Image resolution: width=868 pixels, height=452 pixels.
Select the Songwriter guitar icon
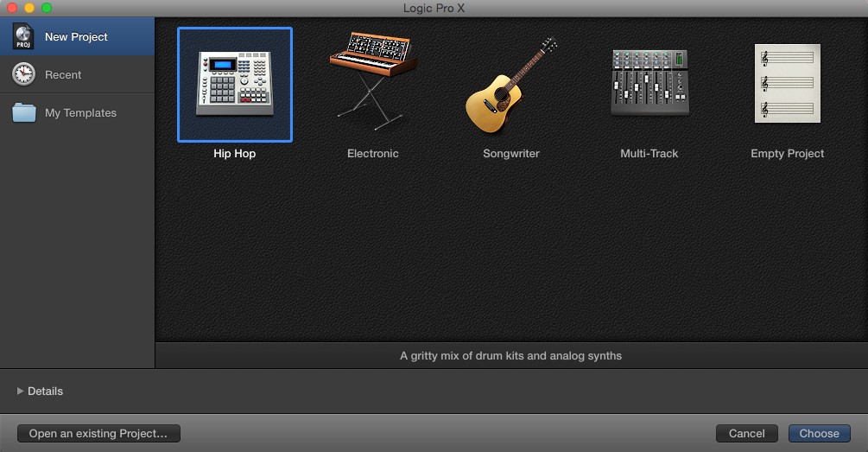[x=511, y=86]
